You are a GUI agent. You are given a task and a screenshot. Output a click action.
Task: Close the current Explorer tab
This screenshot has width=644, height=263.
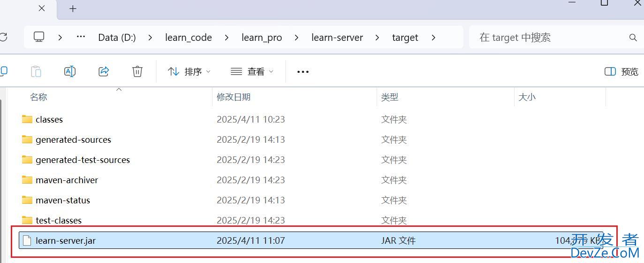[x=41, y=8]
